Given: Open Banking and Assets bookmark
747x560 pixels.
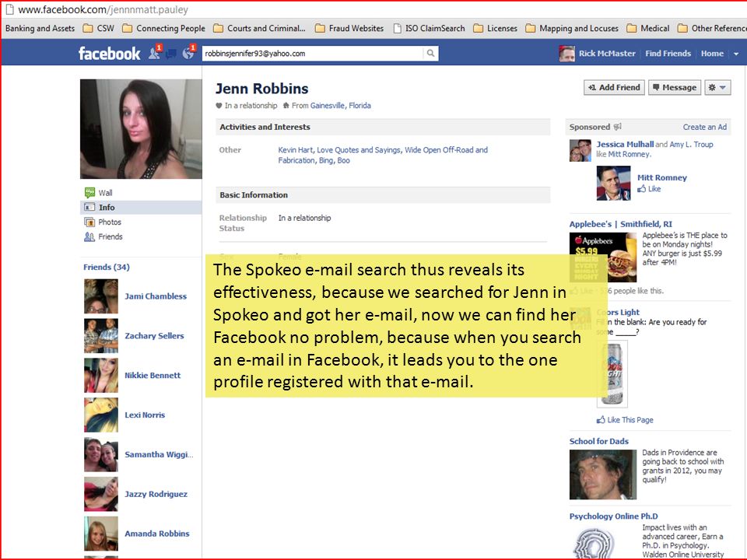Looking at the screenshot, I should coord(40,29).
